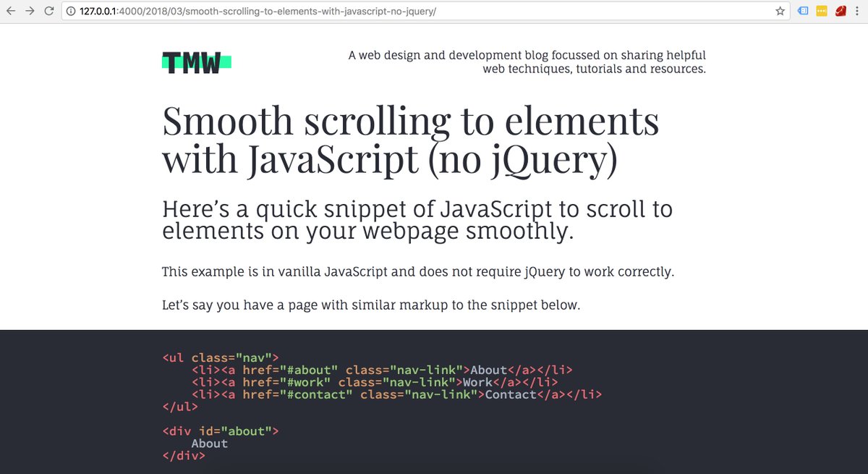Open Chrome's three-dot customize menu
Screen dimensions: 868x474
856,11
